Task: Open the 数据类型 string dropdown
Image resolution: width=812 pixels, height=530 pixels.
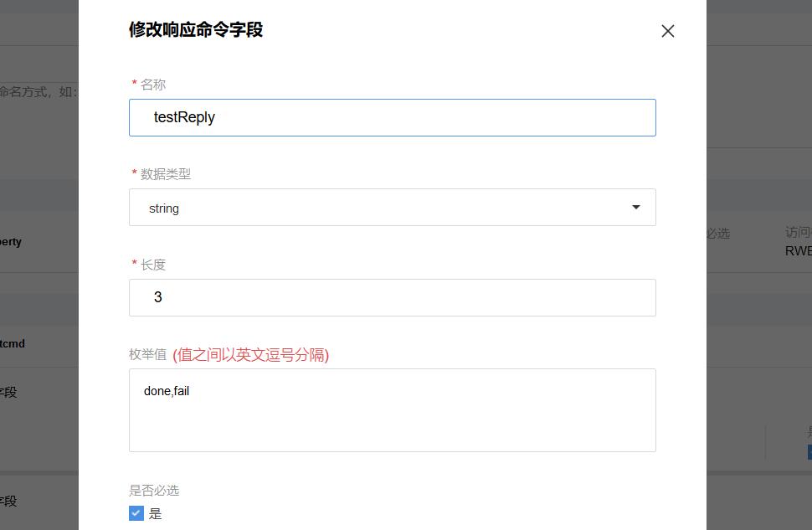Action: tap(392, 208)
